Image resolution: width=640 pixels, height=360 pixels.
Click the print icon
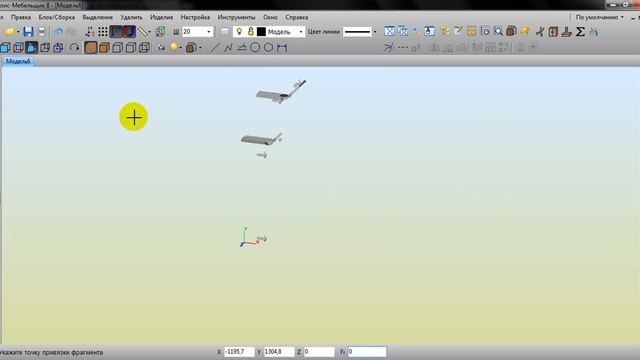pyautogui.click(x=42, y=31)
